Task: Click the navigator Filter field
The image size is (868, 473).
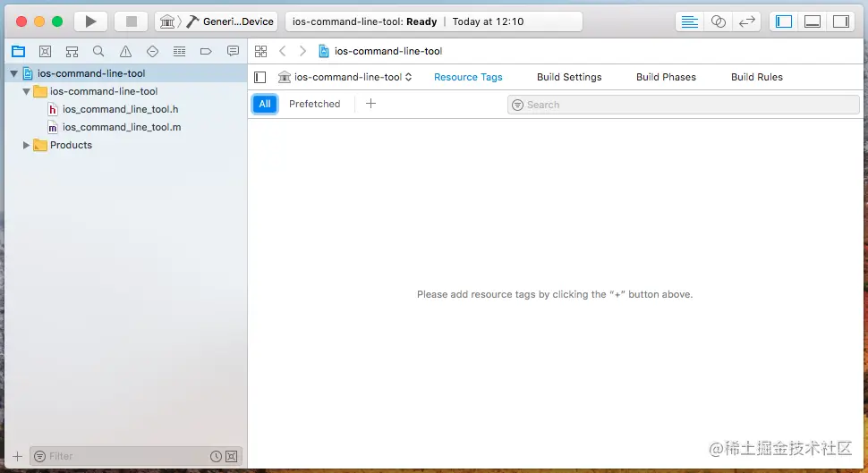Action: pos(136,456)
